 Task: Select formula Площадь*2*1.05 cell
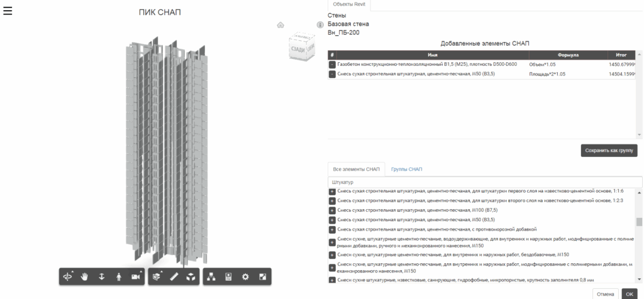point(548,74)
